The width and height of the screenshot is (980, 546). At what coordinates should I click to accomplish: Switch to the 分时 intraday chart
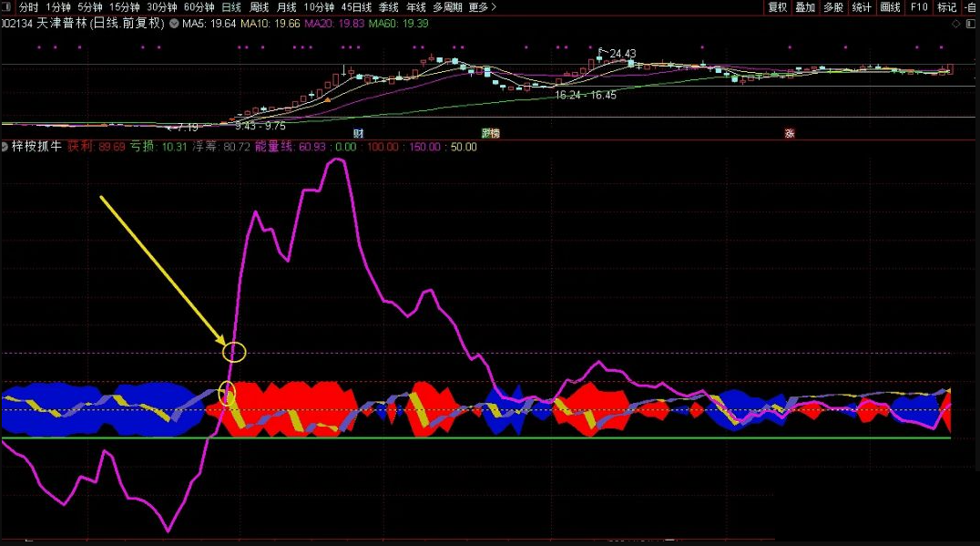(x=29, y=7)
